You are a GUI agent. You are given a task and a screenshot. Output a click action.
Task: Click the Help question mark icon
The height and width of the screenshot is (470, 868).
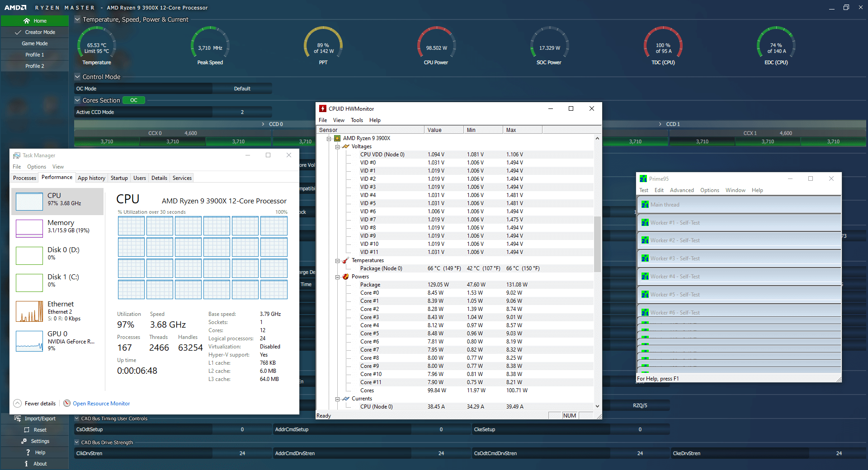pyautogui.click(x=28, y=452)
